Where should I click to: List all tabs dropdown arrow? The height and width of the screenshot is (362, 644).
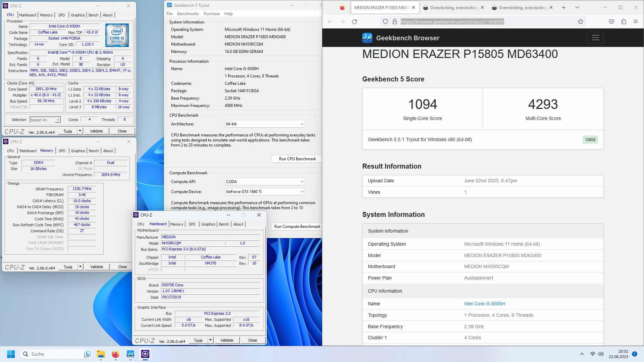coord(577,7)
